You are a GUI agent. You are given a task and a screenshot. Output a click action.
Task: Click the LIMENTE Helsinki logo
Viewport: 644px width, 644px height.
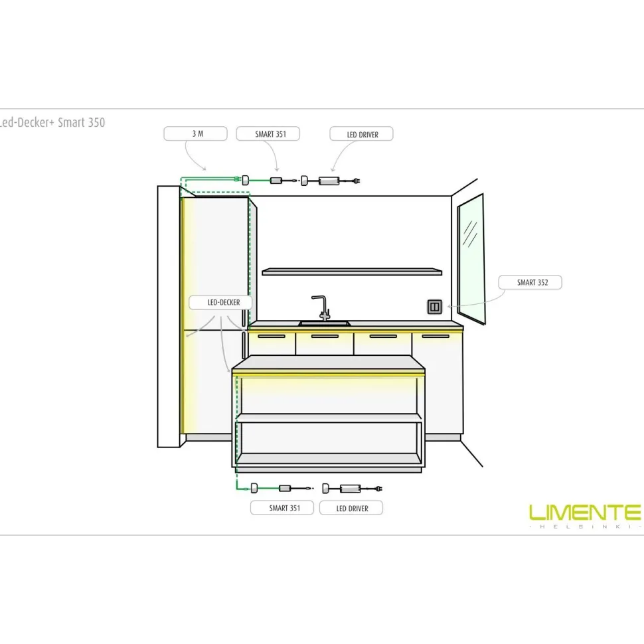586,516
